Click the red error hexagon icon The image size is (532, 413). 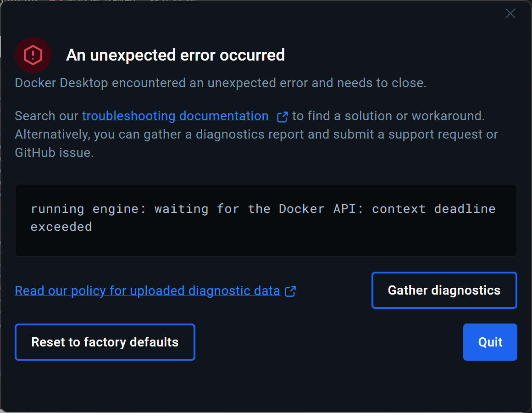(x=33, y=56)
